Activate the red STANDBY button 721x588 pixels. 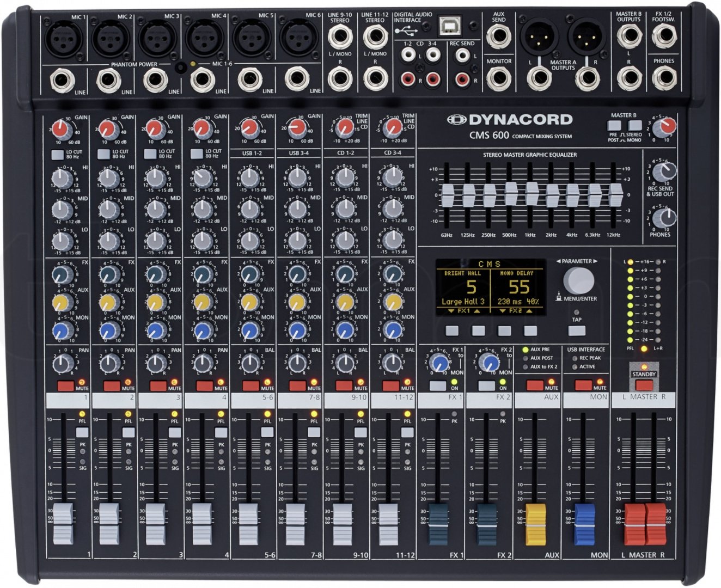click(644, 384)
